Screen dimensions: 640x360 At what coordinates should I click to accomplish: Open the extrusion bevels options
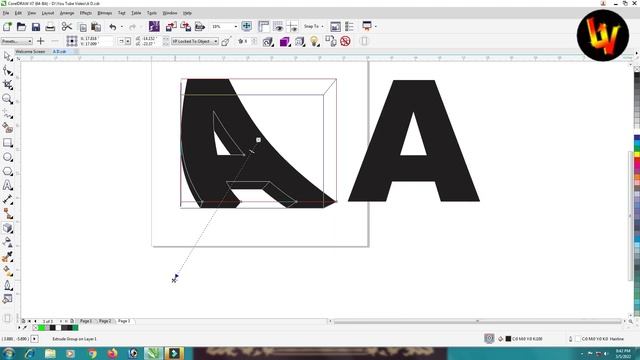point(300,41)
